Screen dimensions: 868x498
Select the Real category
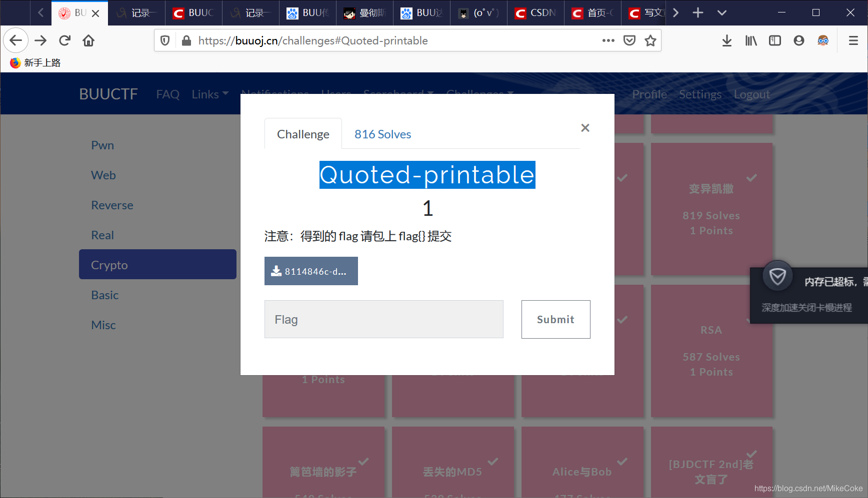point(157,235)
